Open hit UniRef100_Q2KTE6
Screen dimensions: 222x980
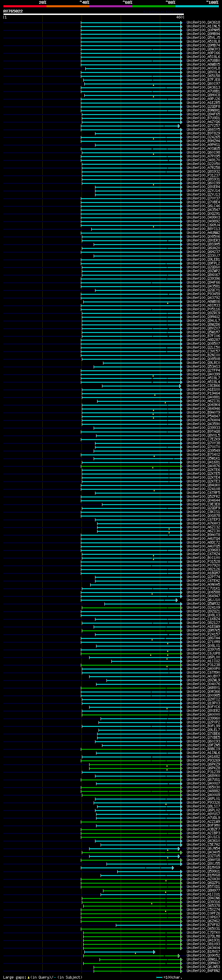point(203,470)
